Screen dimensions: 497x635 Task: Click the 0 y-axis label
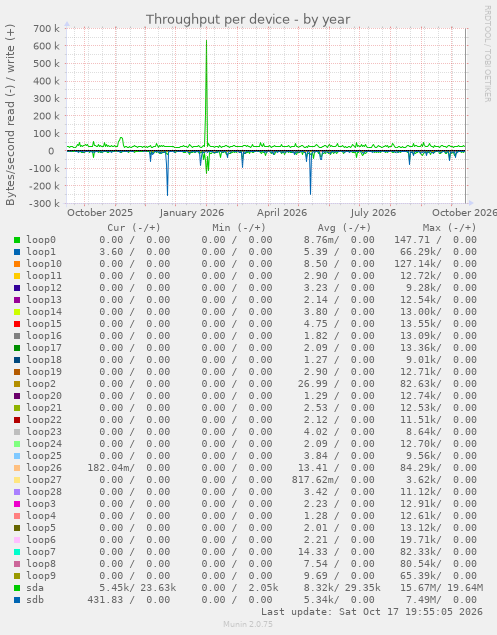coord(51,151)
